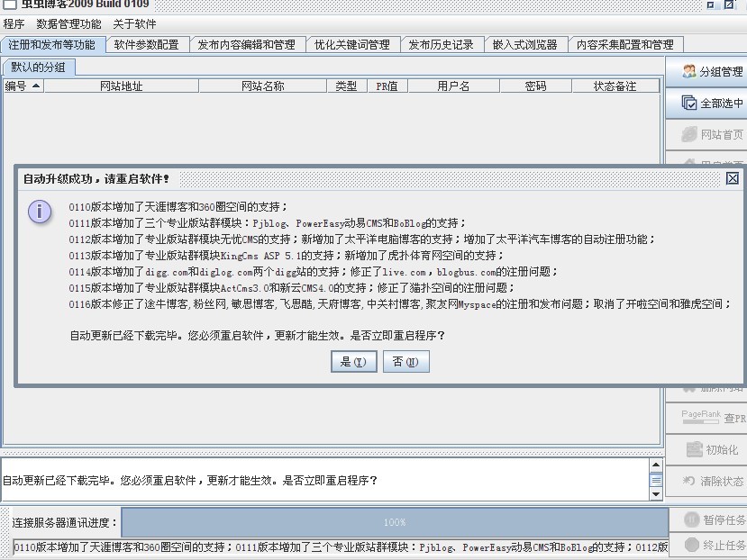Sort by the 网站地址 column header
The image size is (747, 560).
pyautogui.click(x=122, y=86)
